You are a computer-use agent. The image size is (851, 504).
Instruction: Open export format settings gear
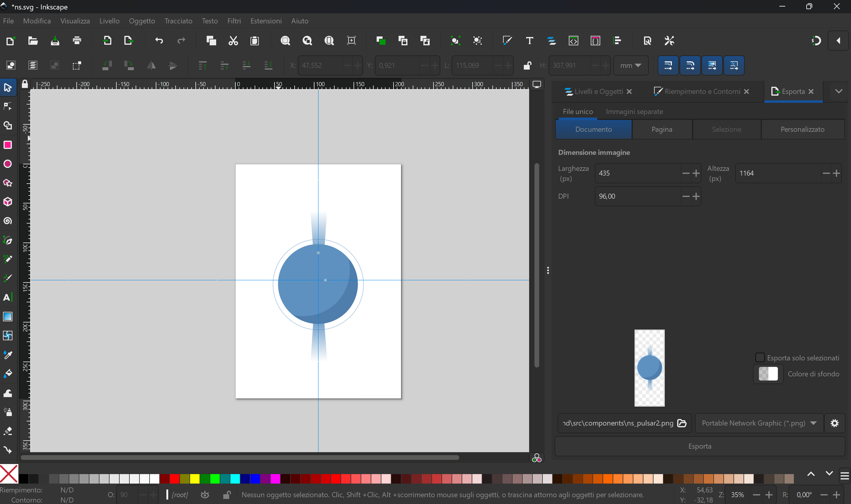834,423
